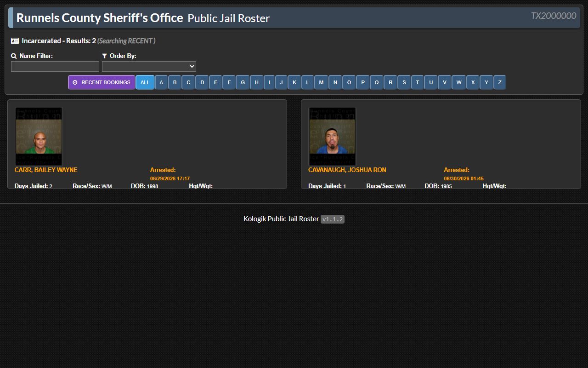
Task: Filter roster by letter D
Action: pos(202,82)
